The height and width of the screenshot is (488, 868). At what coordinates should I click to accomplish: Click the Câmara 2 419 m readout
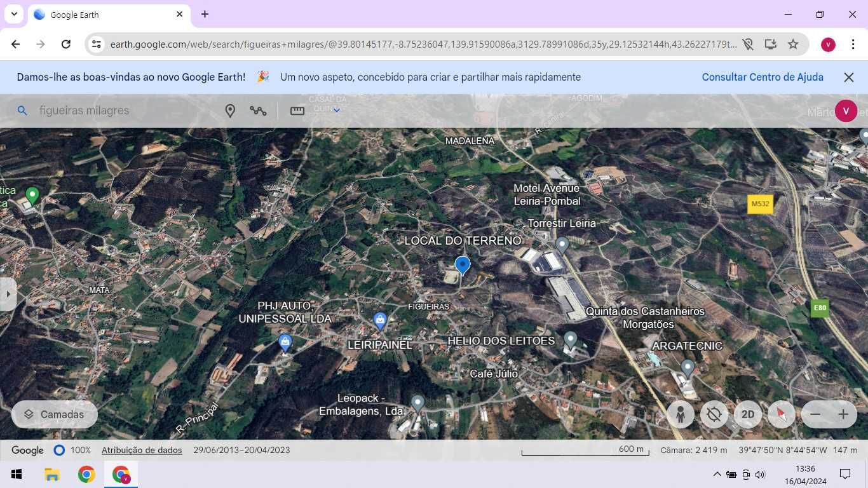[694, 450]
